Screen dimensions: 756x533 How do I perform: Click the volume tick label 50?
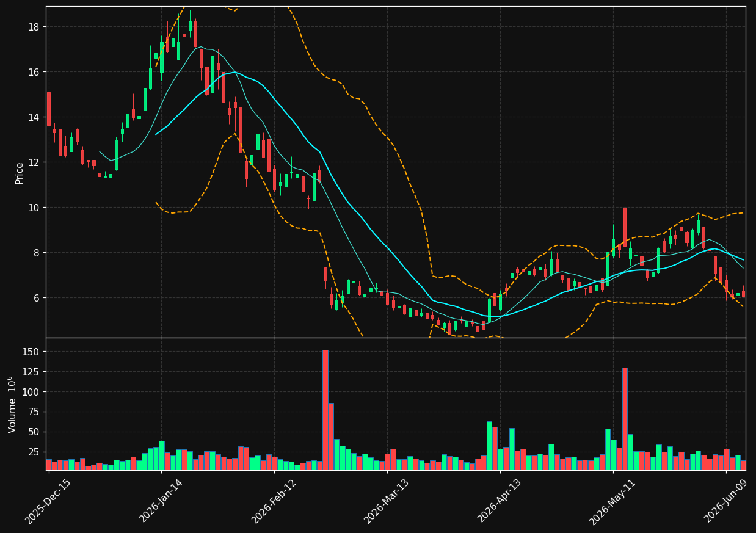[34, 432]
